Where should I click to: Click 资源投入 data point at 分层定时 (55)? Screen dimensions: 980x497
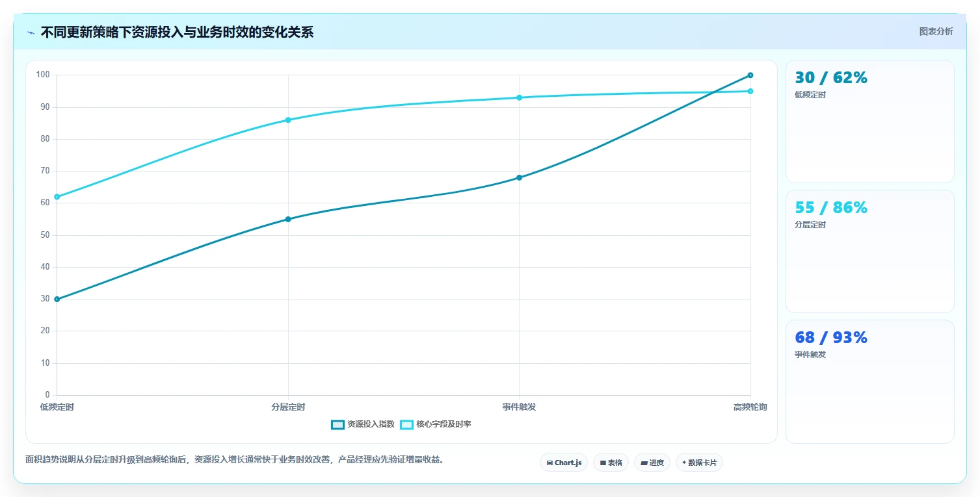pos(288,219)
